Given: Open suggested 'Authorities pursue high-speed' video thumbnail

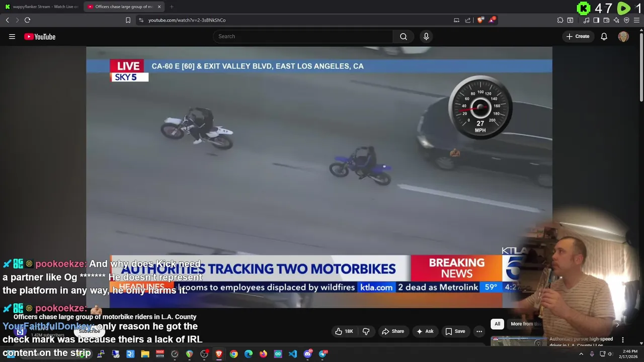Looking at the screenshot, I should (x=518, y=341).
